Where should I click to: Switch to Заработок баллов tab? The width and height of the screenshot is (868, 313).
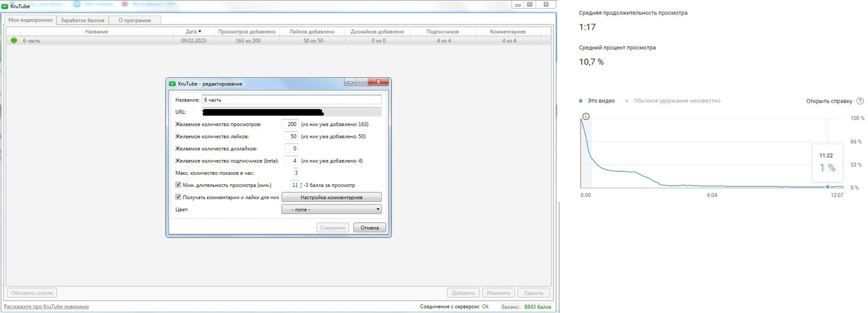tap(81, 20)
